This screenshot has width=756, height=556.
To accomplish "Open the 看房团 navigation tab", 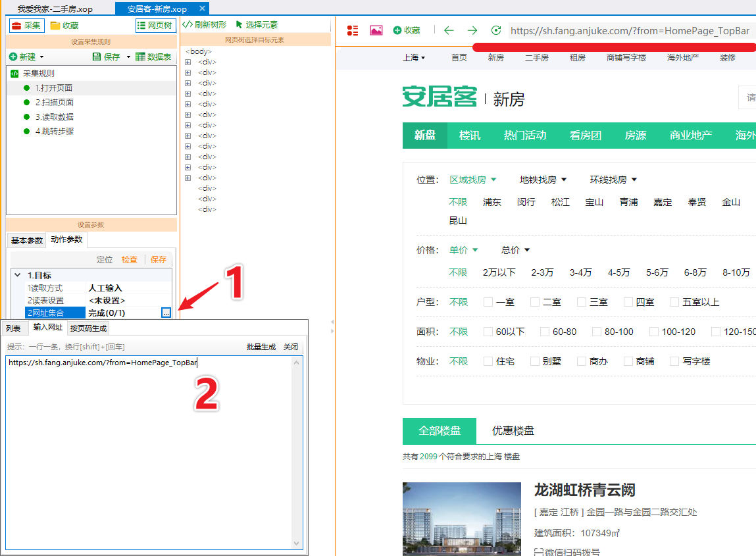I will [x=586, y=136].
